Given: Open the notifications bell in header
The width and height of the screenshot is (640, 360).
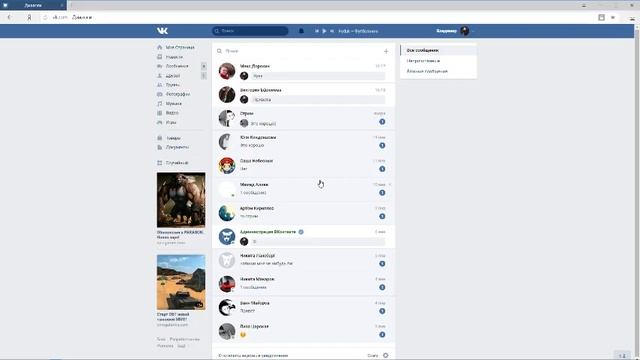Looking at the screenshot, I should (301, 31).
